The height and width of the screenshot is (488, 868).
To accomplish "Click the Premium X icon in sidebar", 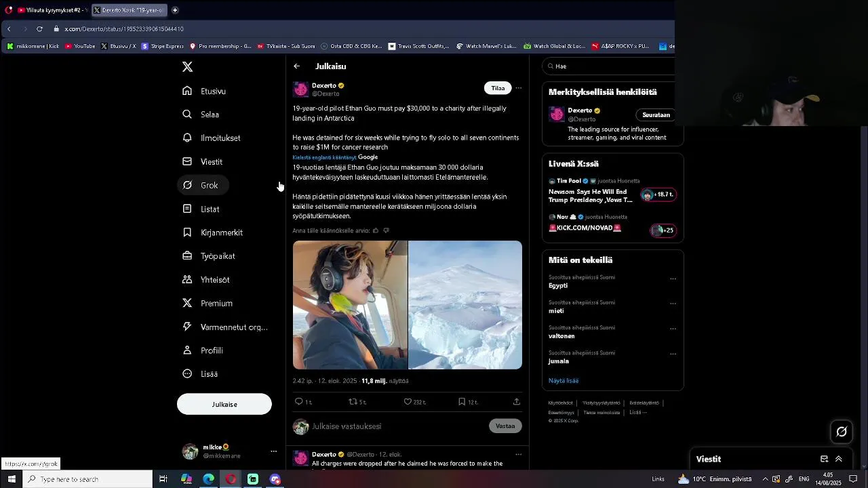I will pyautogui.click(x=187, y=303).
